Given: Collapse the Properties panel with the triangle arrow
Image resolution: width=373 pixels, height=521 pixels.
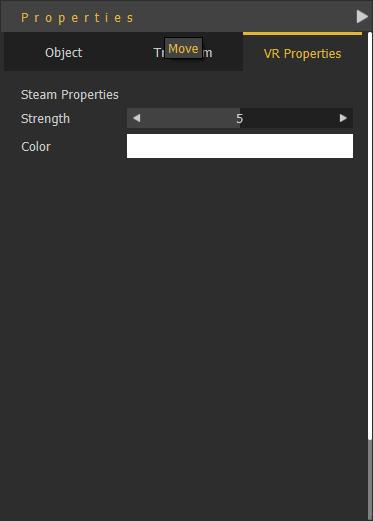Looking at the screenshot, I should [x=362, y=16].
